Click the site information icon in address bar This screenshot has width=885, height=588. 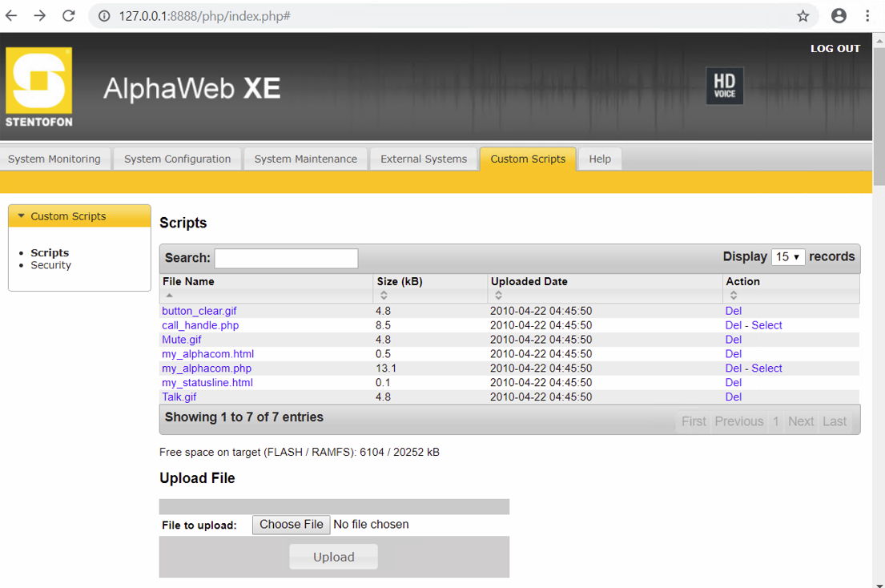pos(104,16)
